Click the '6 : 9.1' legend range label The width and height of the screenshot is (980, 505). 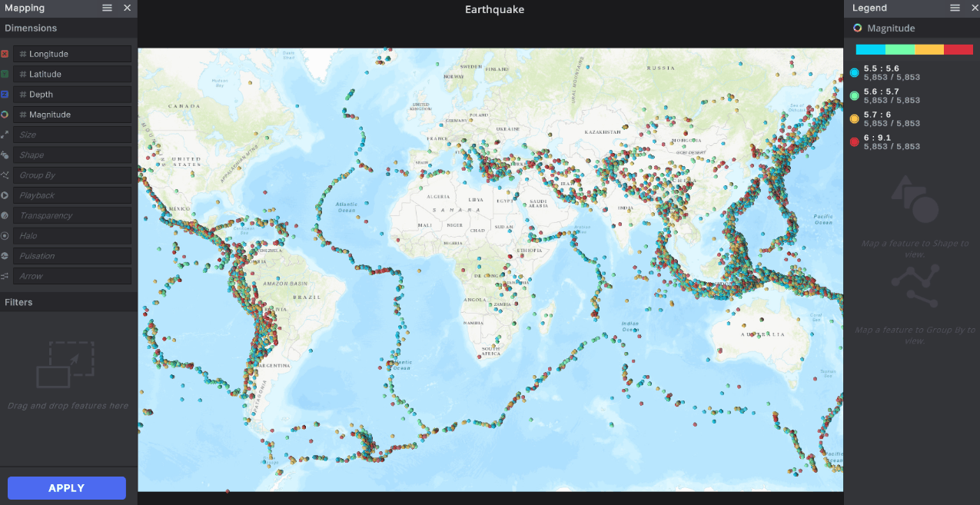[x=878, y=138]
